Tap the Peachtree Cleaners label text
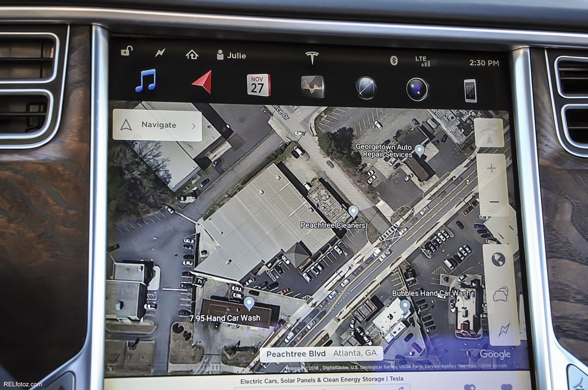Viewport: 588px width, 390px height. coord(333,225)
